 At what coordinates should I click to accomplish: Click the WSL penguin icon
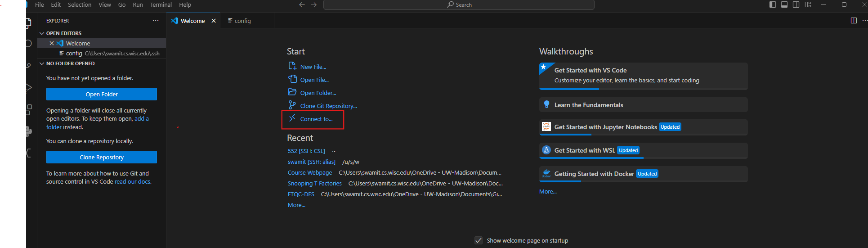click(x=546, y=150)
